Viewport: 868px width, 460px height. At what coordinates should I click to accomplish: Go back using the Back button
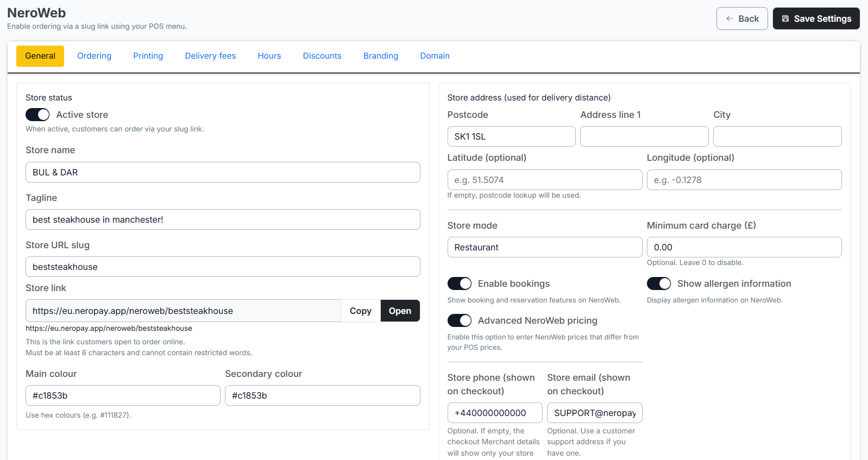coord(741,18)
